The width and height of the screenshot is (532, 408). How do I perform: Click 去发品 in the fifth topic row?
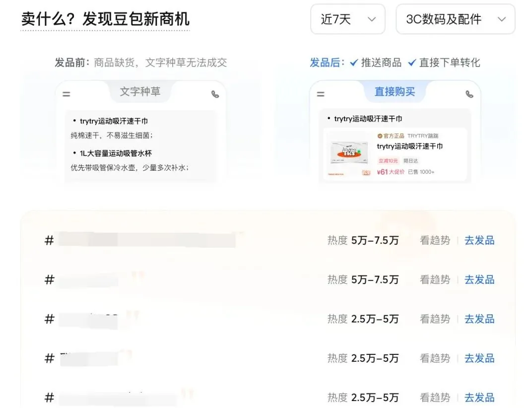coord(479,398)
